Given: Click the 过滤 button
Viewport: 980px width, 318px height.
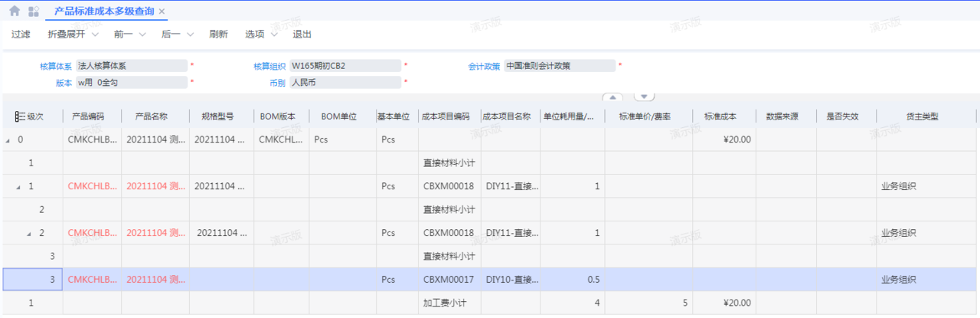Looking at the screenshot, I should 21,34.
